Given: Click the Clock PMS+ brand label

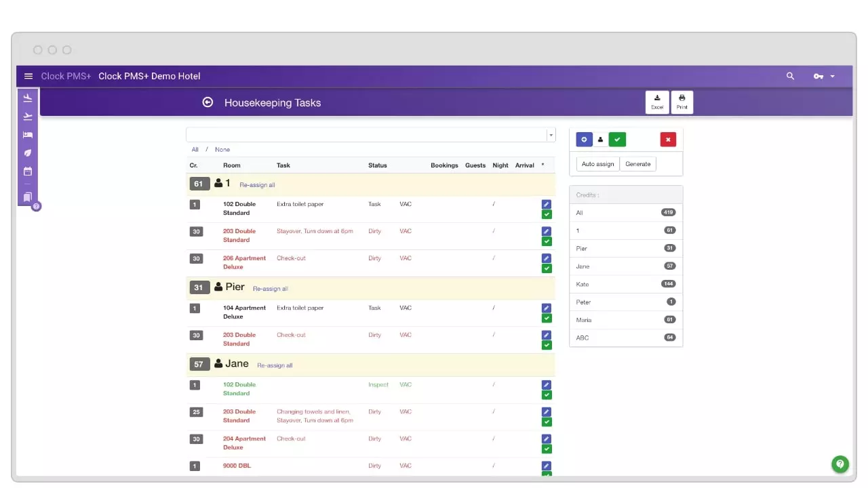Looking at the screenshot, I should tap(66, 76).
